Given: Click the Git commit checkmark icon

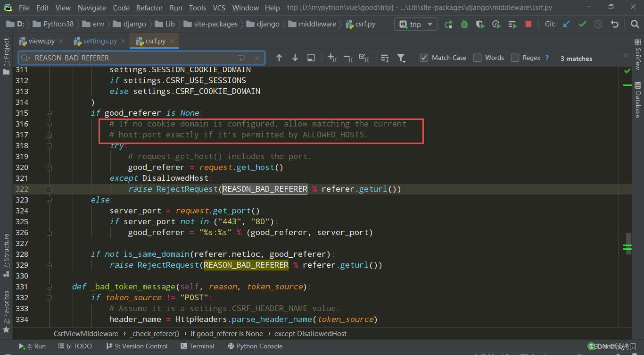Looking at the screenshot, I should pos(582,24).
